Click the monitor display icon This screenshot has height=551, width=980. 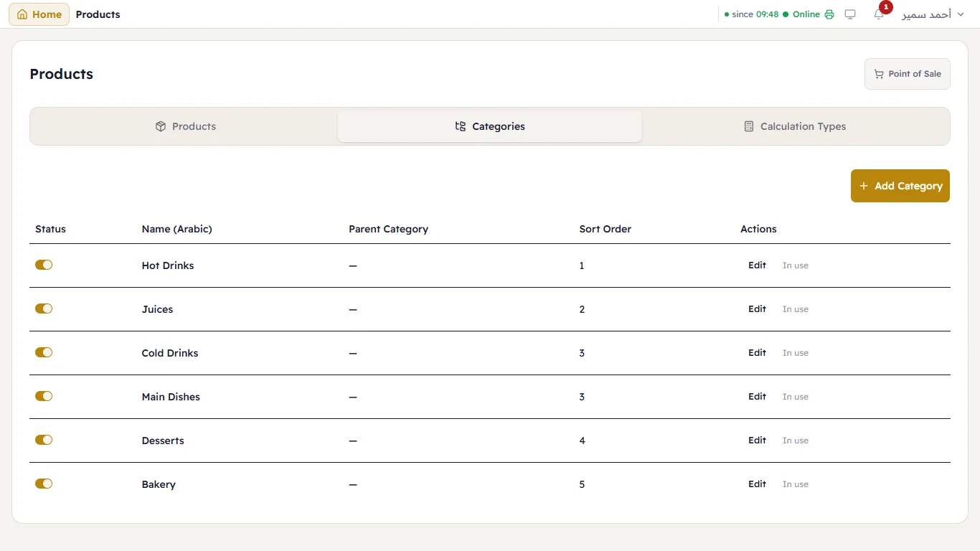850,14
